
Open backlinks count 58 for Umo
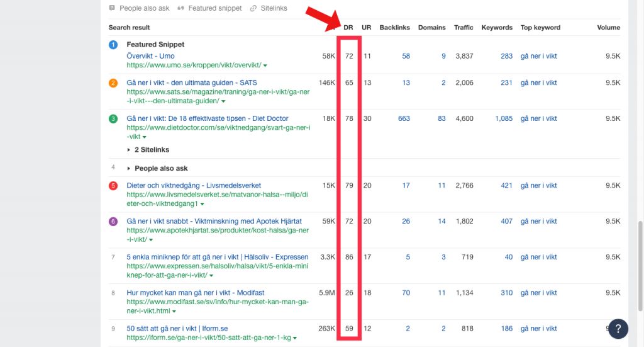[406, 56]
